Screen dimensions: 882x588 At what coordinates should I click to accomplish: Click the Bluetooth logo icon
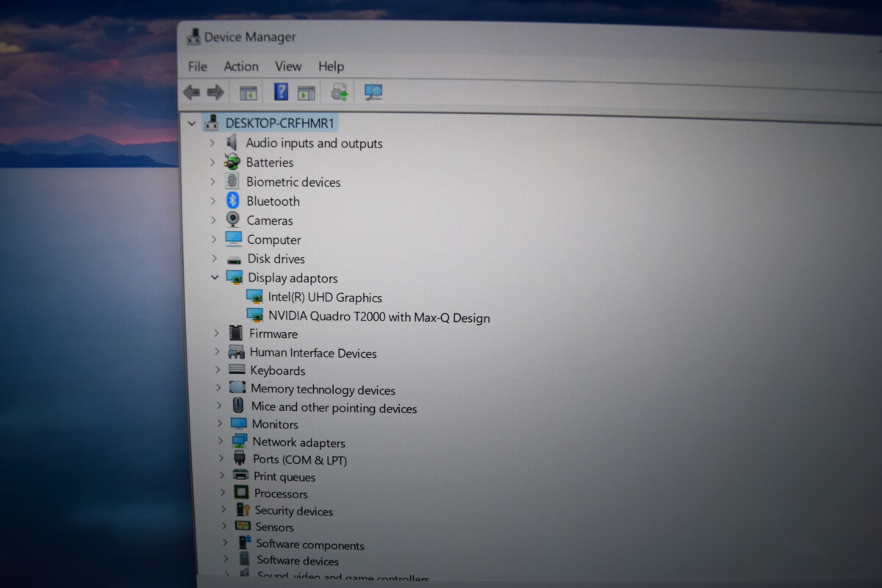click(233, 201)
